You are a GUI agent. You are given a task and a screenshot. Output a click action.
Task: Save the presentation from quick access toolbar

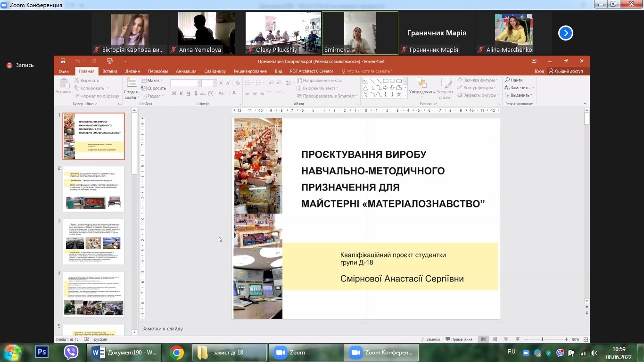(x=63, y=61)
